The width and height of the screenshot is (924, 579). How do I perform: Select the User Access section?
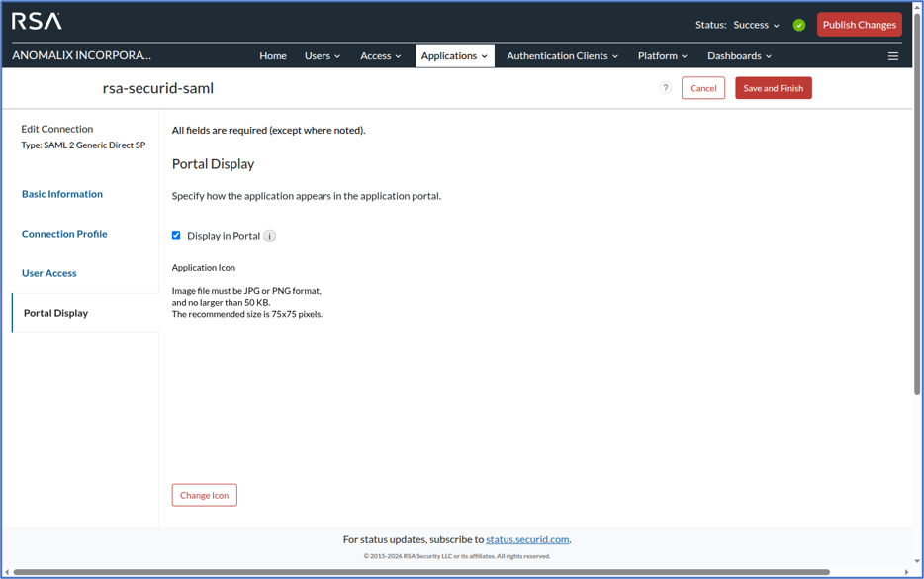[x=48, y=273]
